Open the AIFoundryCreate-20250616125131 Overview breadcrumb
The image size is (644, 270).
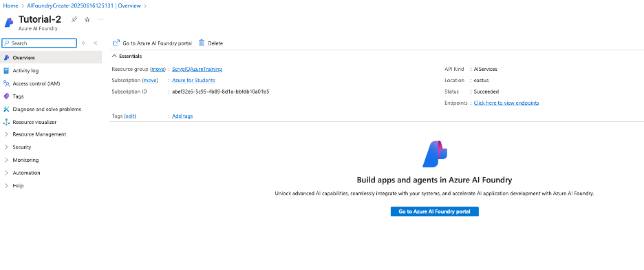[83, 6]
